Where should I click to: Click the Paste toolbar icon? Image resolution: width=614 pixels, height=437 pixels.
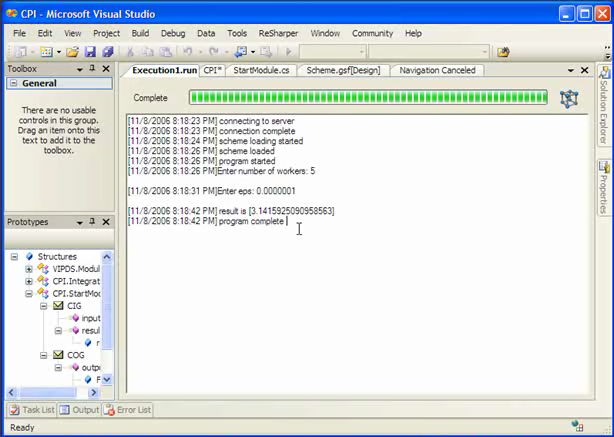[x=166, y=52]
